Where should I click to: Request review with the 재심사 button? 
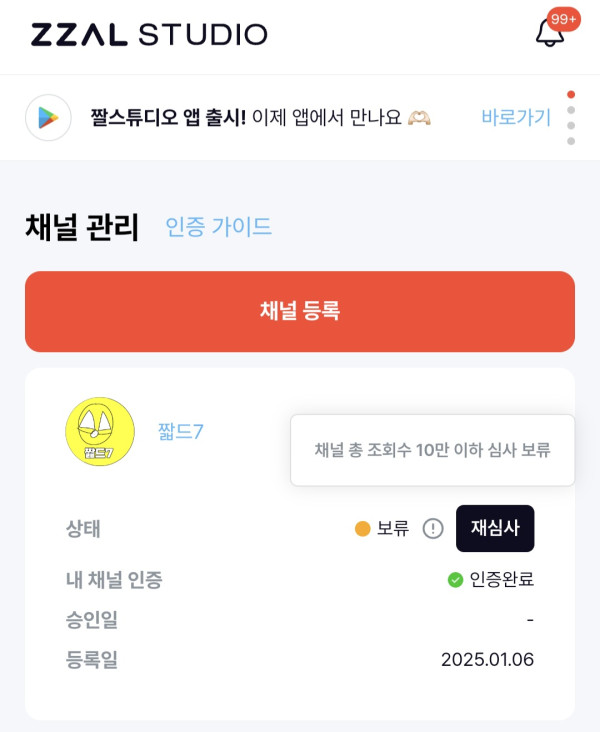click(495, 529)
